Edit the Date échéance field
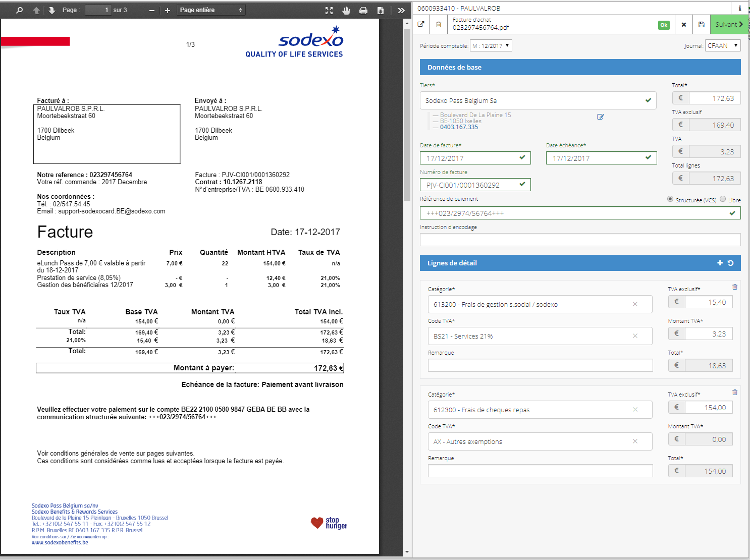 click(601, 158)
